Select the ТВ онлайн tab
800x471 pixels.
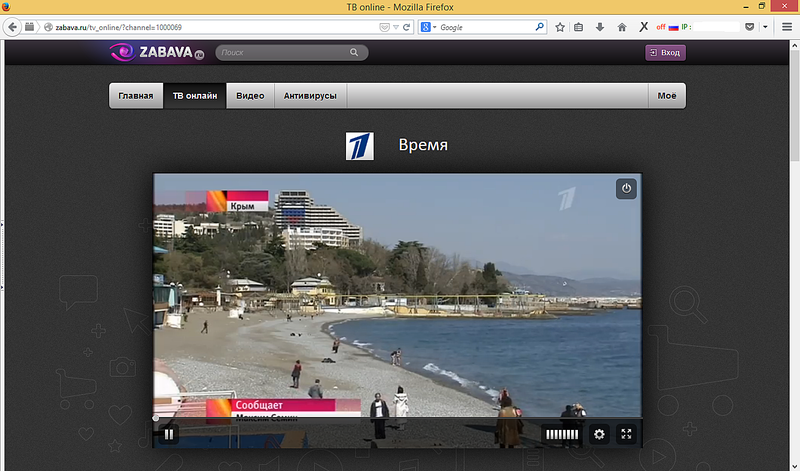[x=195, y=95]
